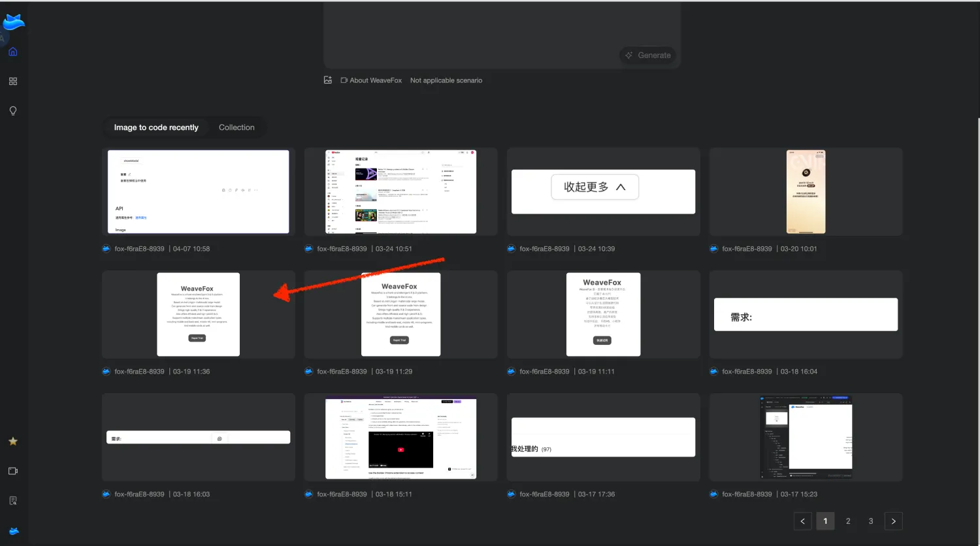Click the video camera icon in the sidebar
Viewport: 980px width, 546px height.
tap(12, 471)
